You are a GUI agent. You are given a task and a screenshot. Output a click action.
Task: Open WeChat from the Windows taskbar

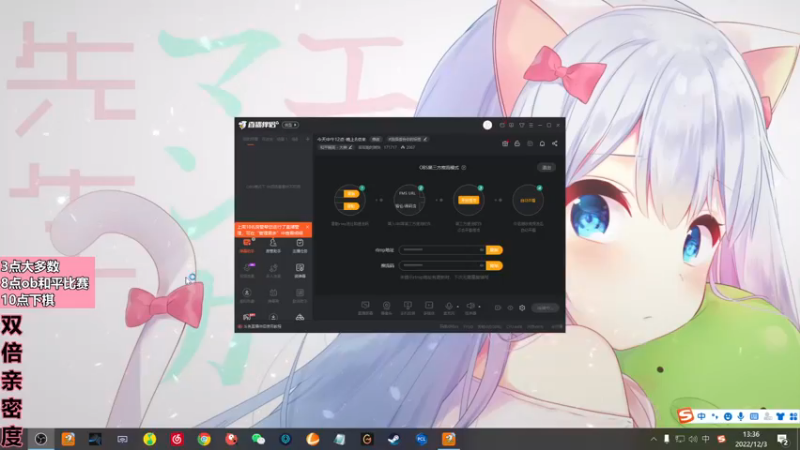tap(258, 439)
